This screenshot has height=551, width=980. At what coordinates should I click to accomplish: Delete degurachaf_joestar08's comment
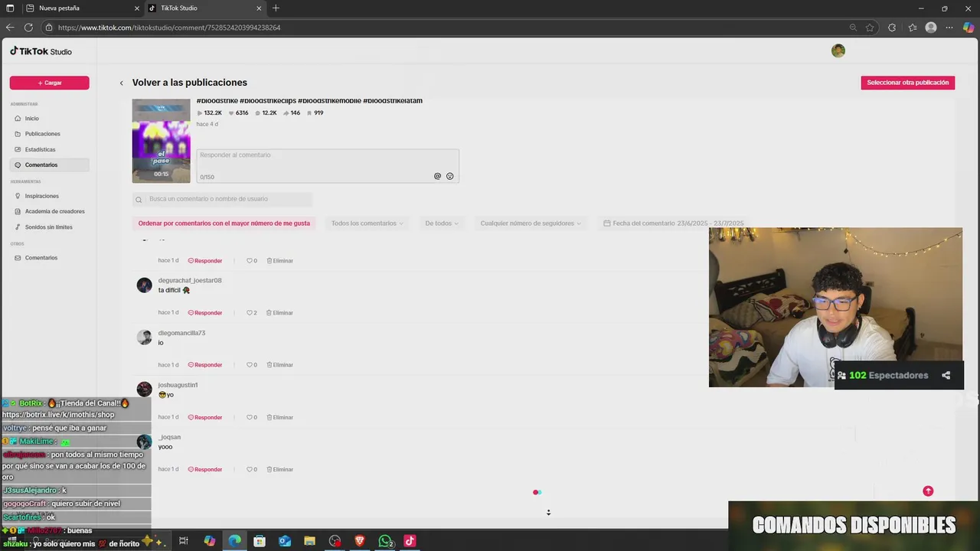279,313
